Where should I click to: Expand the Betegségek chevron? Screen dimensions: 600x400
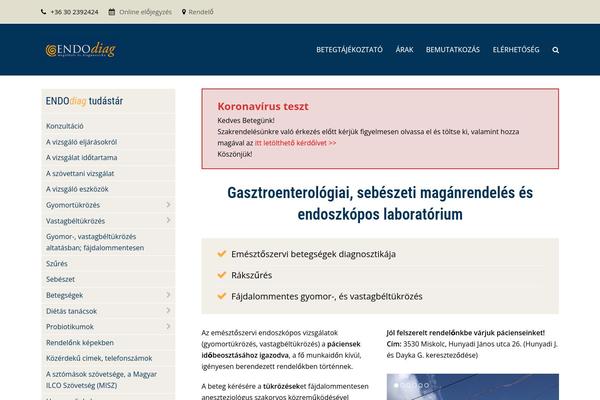[x=168, y=295]
